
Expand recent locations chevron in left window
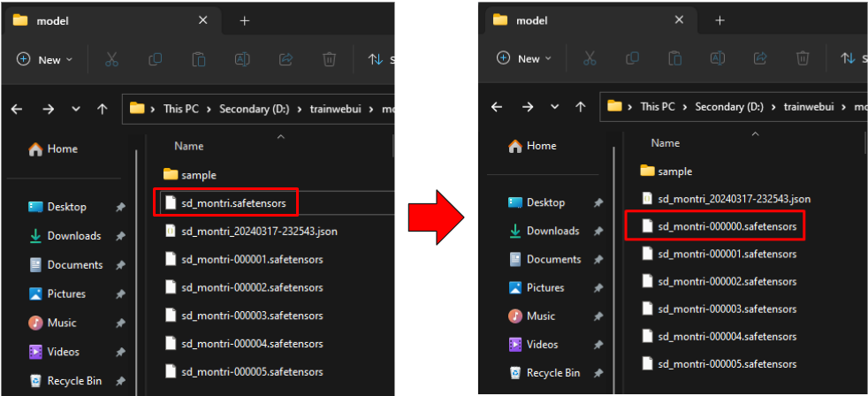point(76,109)
